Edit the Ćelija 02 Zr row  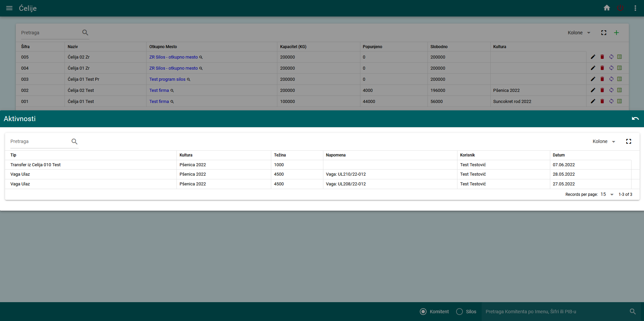coord(593,57)
